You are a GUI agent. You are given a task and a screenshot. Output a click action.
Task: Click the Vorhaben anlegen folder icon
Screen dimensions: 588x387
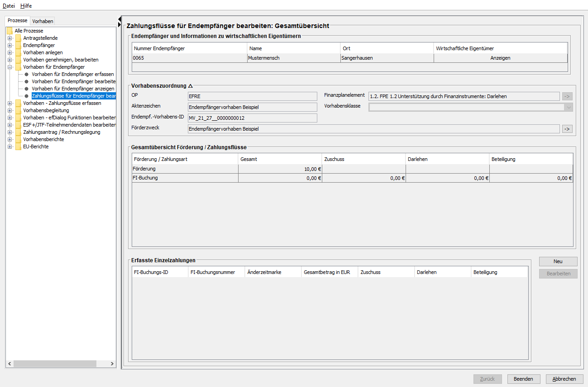click(x=18, y=52)
